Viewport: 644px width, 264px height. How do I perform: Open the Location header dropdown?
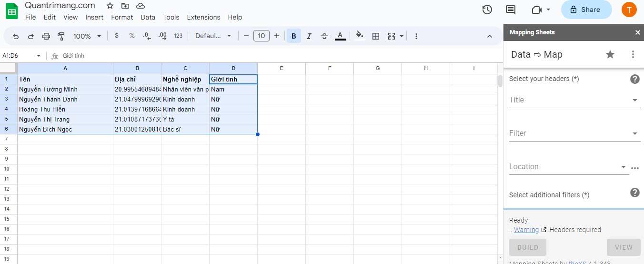pos(569,167)
